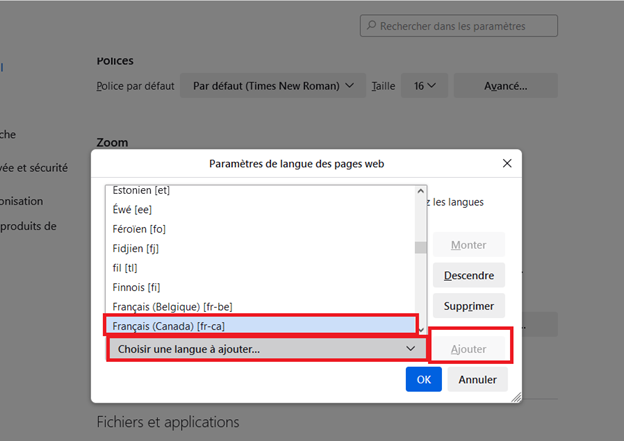The image size is (624, 441).
Task: Cancel the dialog with Annuler
Action: pos(477,380)
